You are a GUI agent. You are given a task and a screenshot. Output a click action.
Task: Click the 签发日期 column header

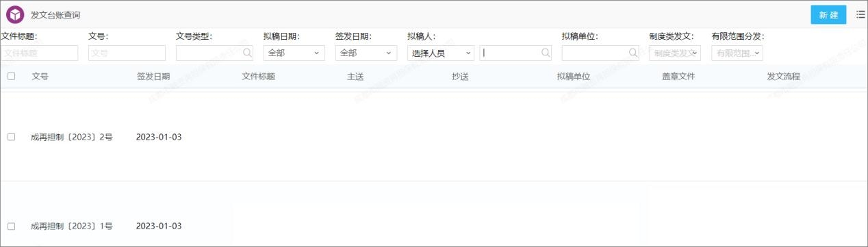pos(153,77)
